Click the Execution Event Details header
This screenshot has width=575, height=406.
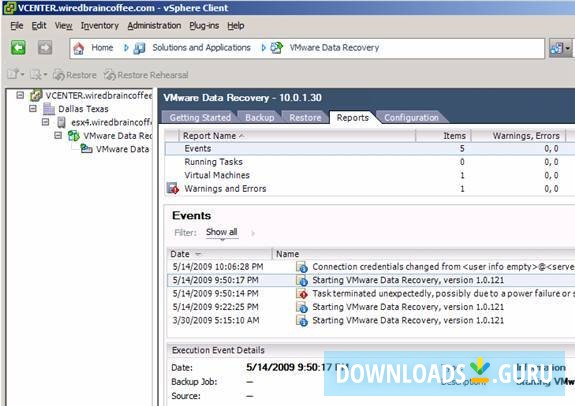218,350
